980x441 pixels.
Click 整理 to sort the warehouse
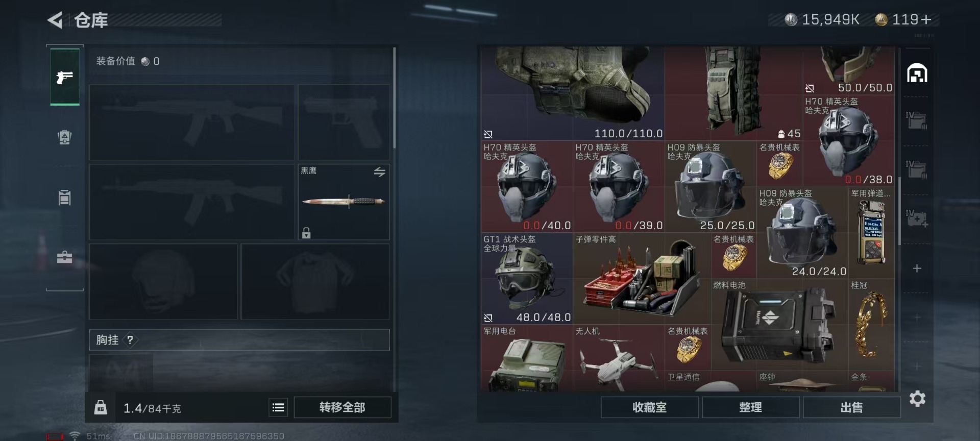click(x=750, y=407)
